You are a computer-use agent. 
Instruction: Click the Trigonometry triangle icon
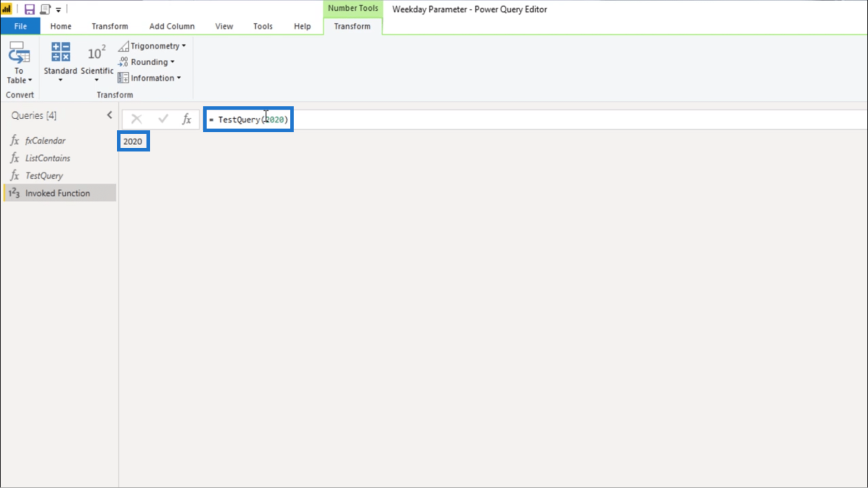click(123, 46)
